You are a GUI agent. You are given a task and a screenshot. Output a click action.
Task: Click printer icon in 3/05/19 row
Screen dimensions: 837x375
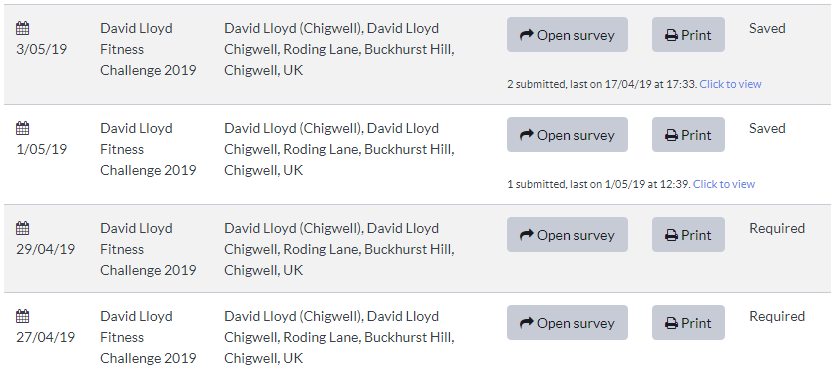coord(671,36)
